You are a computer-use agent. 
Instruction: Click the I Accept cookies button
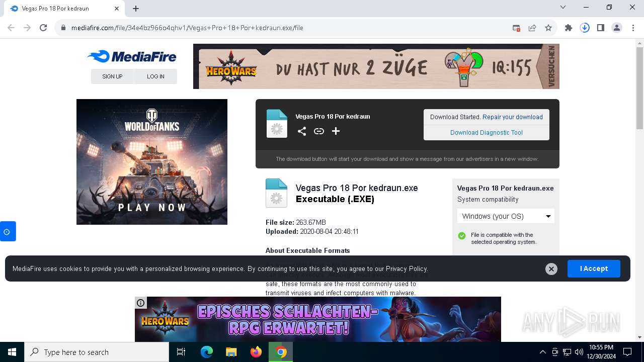594,268
